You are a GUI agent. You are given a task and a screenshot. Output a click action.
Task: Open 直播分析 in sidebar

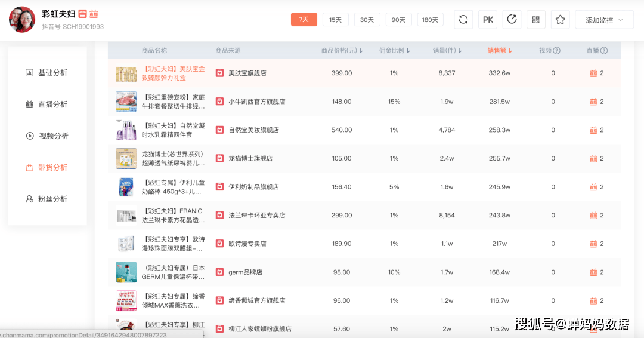[52, 105]
